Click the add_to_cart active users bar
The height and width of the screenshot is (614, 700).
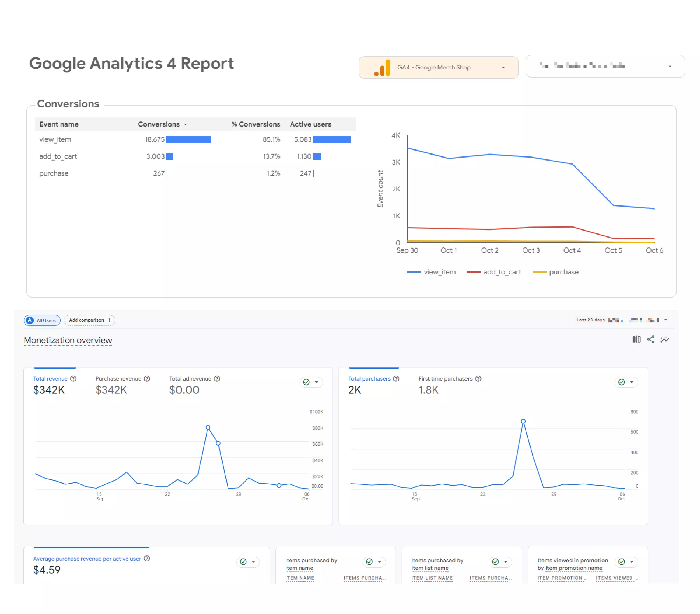pyautogui.click(x=317, y=156)
